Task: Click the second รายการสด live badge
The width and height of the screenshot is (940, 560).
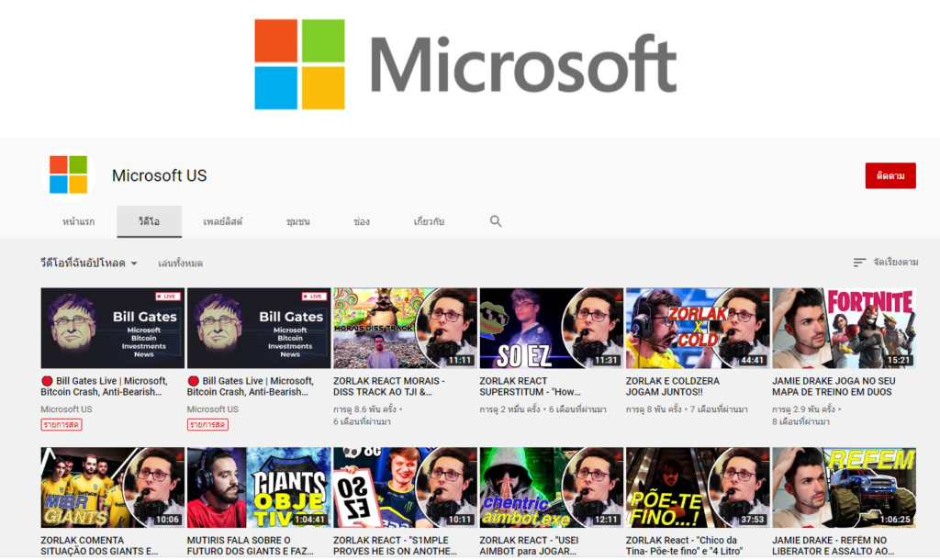Action: pyautogui.click(x=207, y=424)
